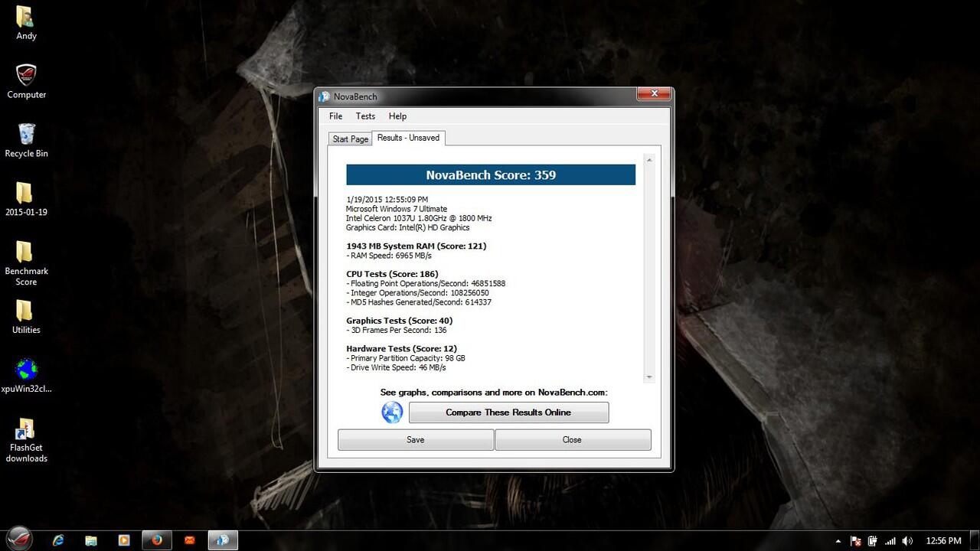Open the network signal tray icon

(x=890, y=541)
